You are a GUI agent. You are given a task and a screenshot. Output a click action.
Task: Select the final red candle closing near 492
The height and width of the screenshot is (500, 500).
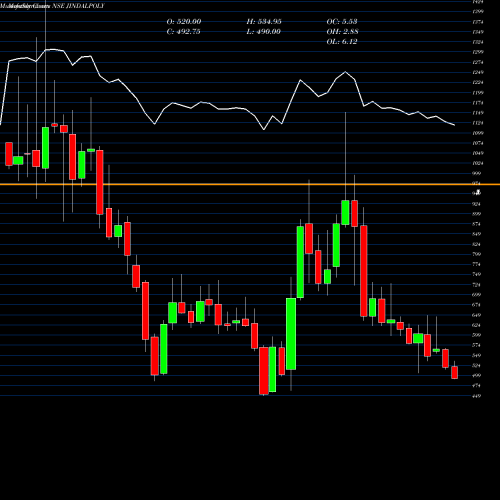pyautogui.click(x=455, y=372)
